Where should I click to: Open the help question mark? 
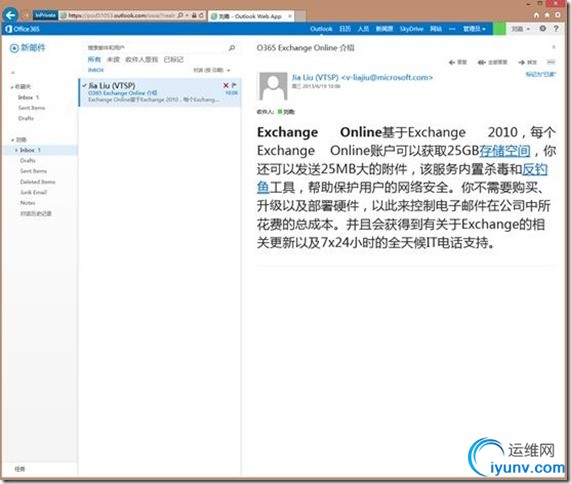pos(556,28)
